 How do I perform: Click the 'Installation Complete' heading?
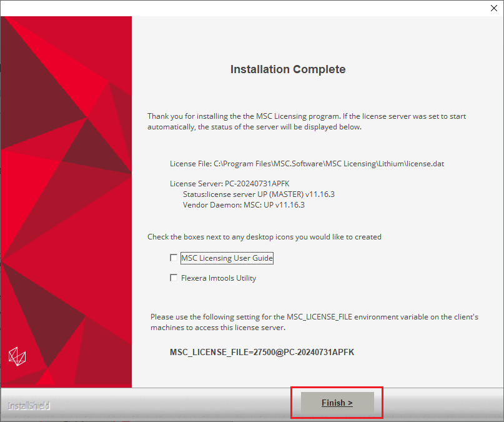pos(288,69)
